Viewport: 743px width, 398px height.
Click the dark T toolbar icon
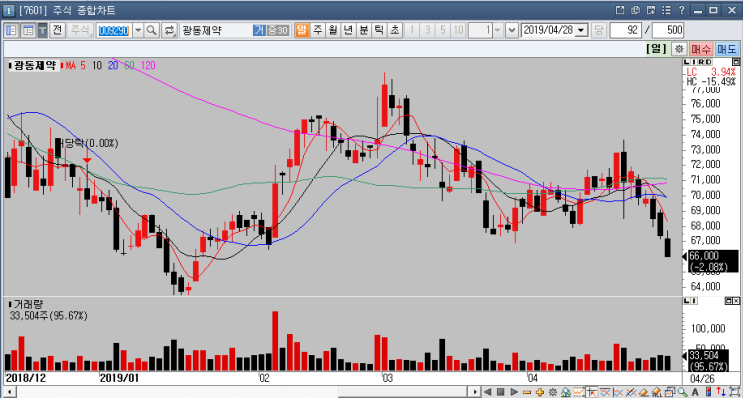tap(43, 31)
